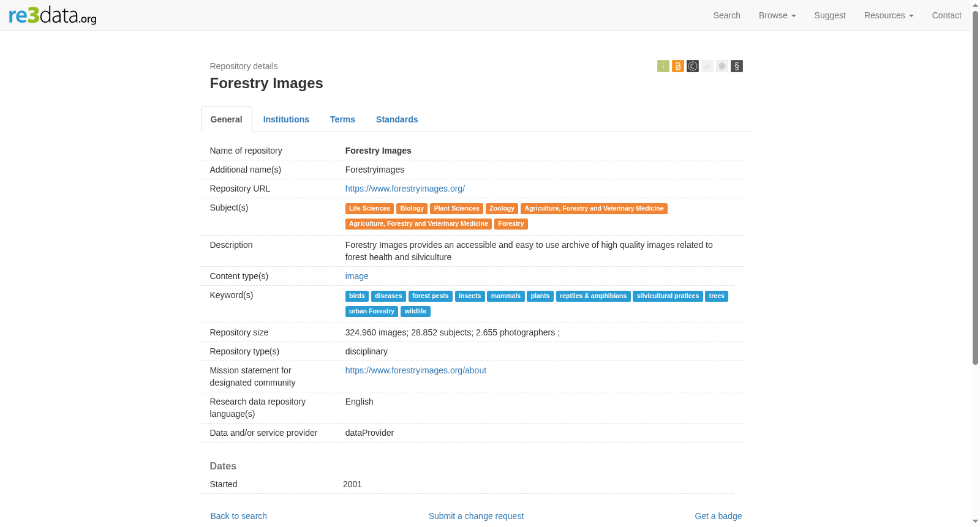
Task: Select the Life Sciences subject tag
Action: tap(369, 209)
